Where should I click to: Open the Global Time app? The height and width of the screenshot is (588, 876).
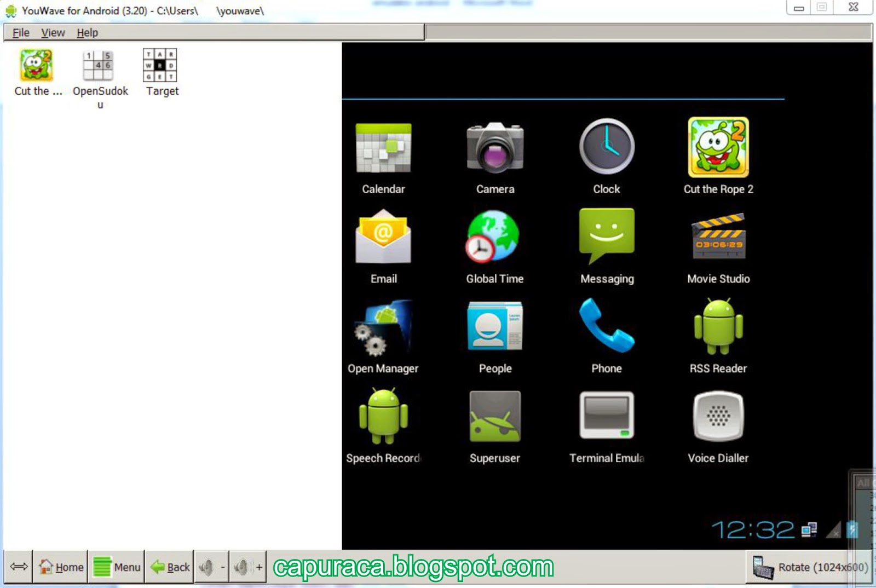[495, 247]
